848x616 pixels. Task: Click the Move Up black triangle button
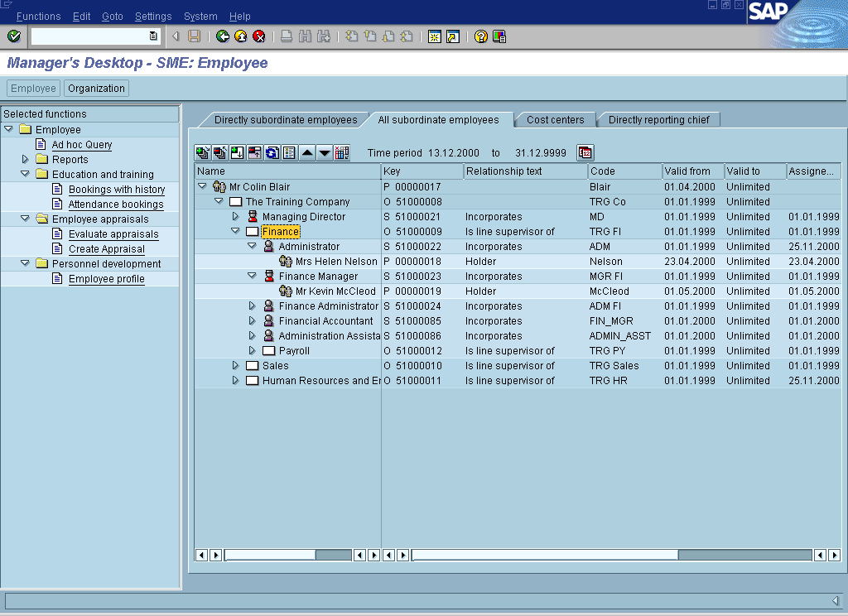pyautogui.click(x=307, y=153)
